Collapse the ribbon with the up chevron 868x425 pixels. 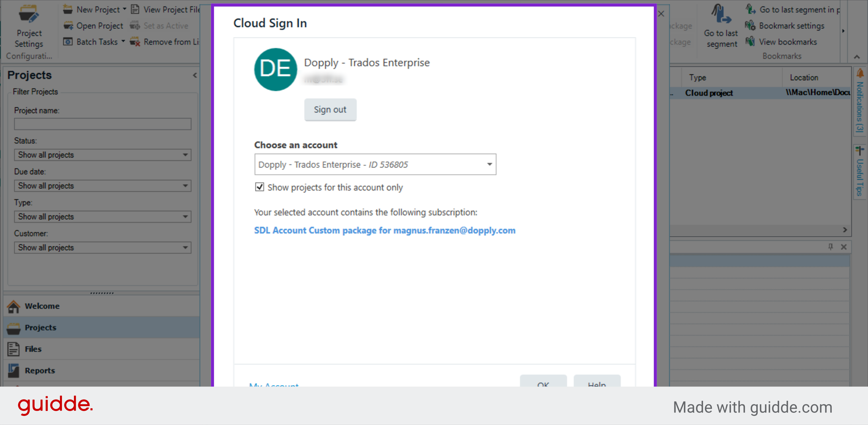(x=857, y=57)
